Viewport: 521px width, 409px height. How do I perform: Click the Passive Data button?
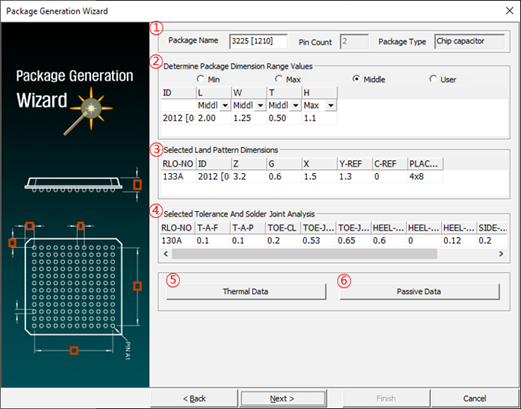pos(419,292)
